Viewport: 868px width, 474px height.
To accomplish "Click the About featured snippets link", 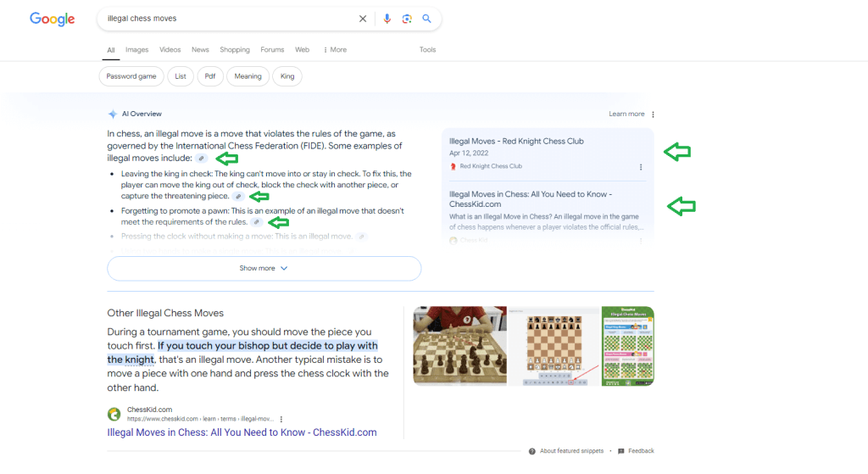I will point(571,451).
